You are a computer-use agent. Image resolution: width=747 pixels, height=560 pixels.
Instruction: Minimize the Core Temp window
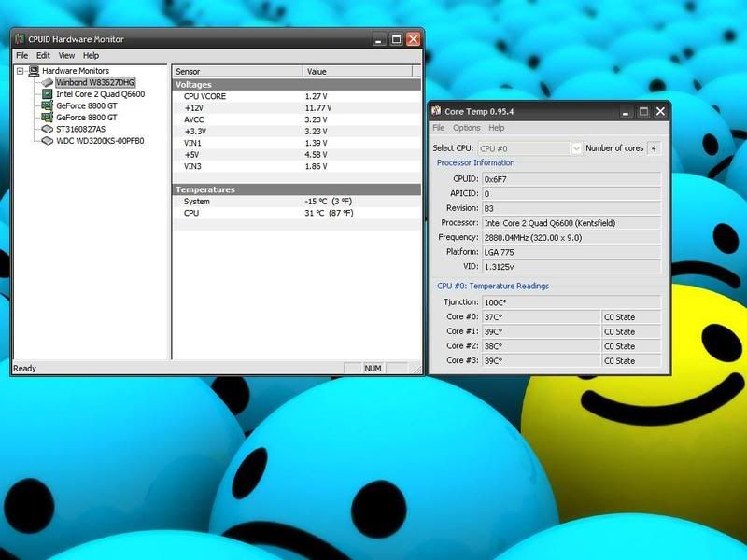click(627, 112)
